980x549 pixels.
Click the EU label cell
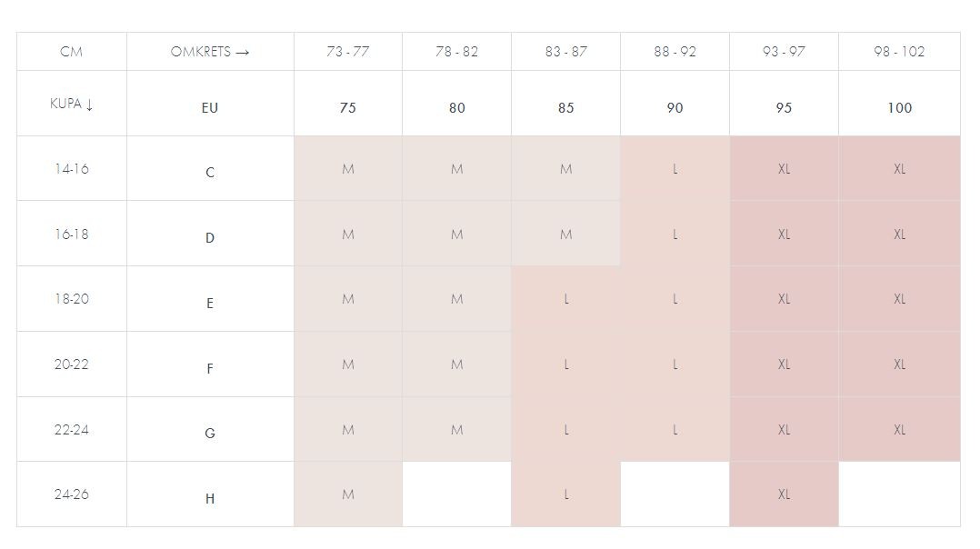[210, 107]
